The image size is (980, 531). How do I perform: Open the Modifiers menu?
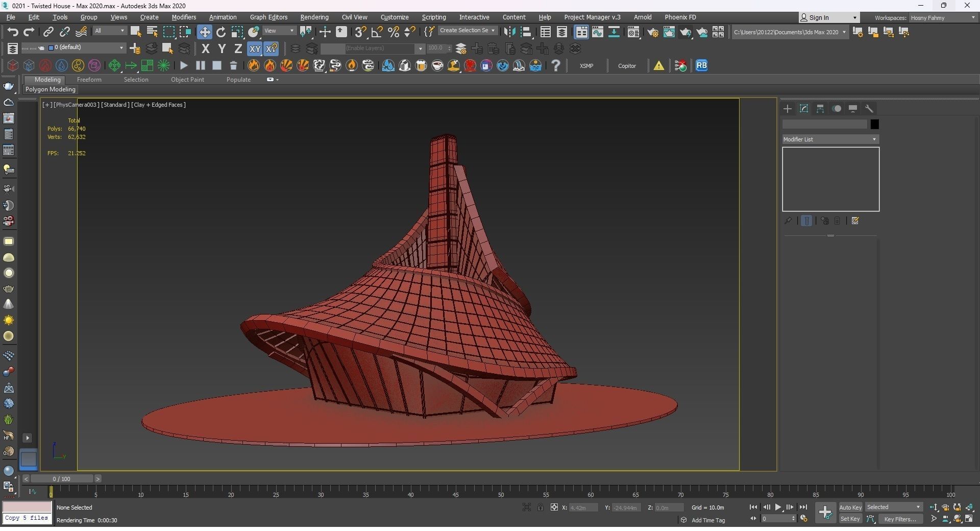click(184, 17)
